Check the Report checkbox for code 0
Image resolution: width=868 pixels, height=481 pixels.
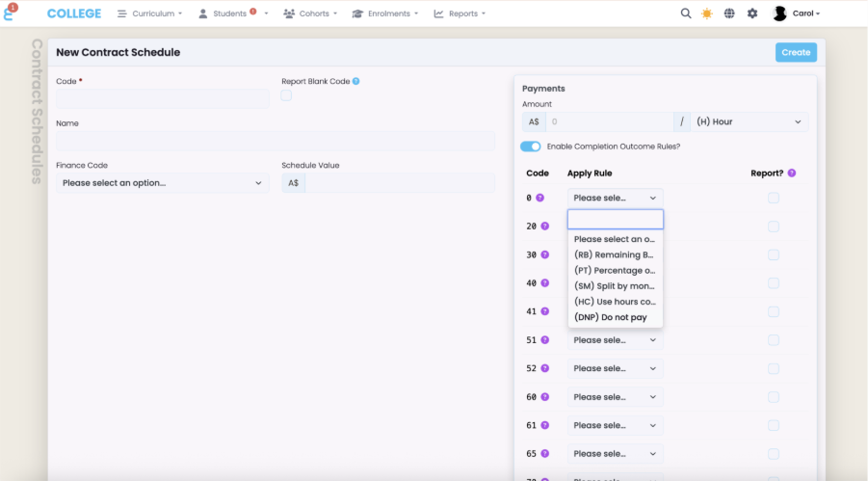pos(774,198)
